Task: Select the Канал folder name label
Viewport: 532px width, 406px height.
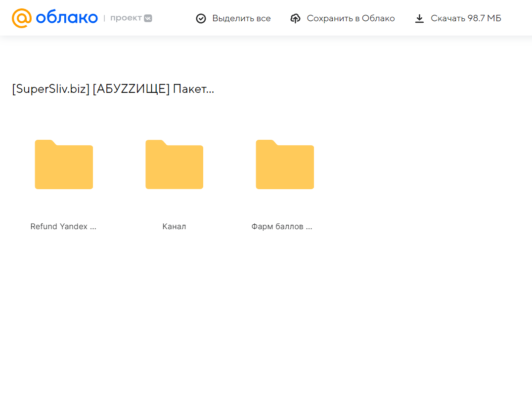Action: point(174,227)
